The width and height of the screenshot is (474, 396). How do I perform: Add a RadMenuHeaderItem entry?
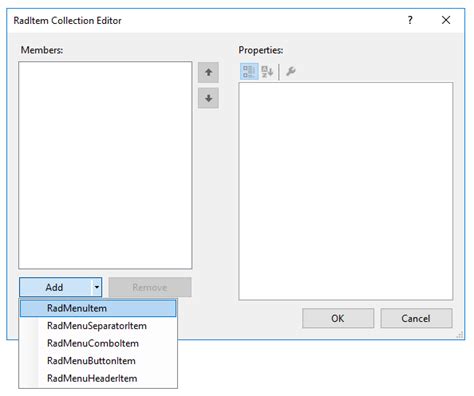point(98,378)
